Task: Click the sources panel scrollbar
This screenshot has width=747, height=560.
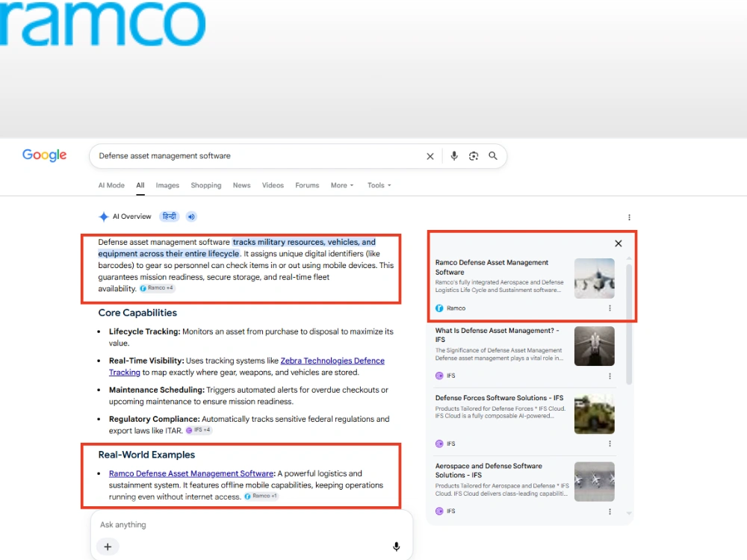Action: [x=629, y=324]
